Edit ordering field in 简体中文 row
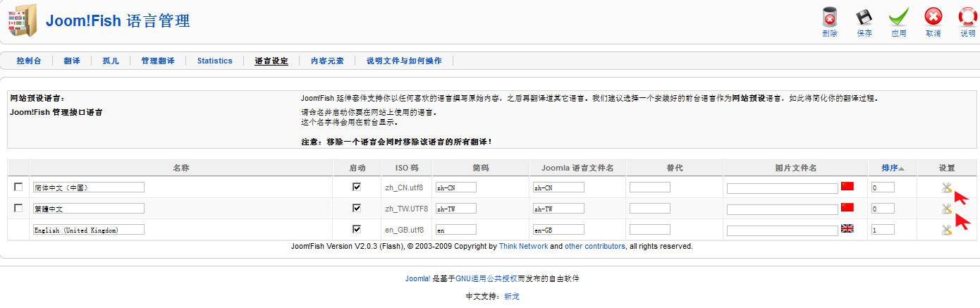 (x=883, y=187)
